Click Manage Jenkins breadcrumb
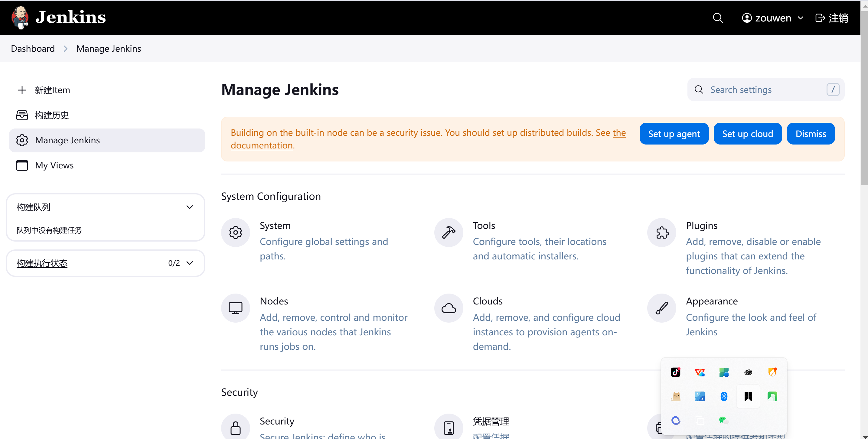Viewport: 868px width, 439px height. [x=109, y=48]
